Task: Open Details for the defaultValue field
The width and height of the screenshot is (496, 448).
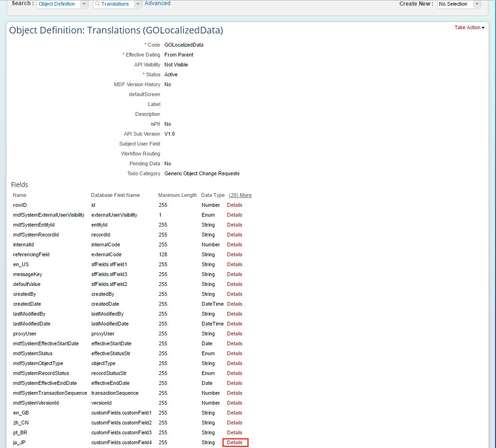Action: (235, 284)
